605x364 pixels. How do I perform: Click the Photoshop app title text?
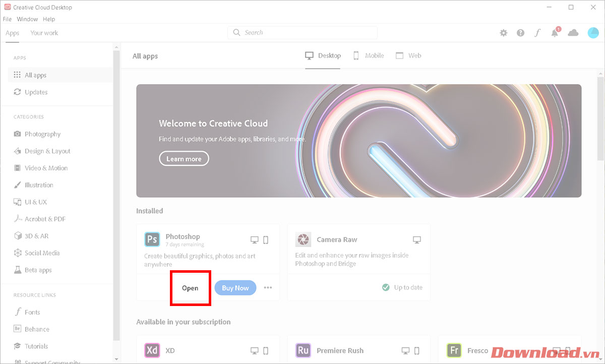point(183,236)
